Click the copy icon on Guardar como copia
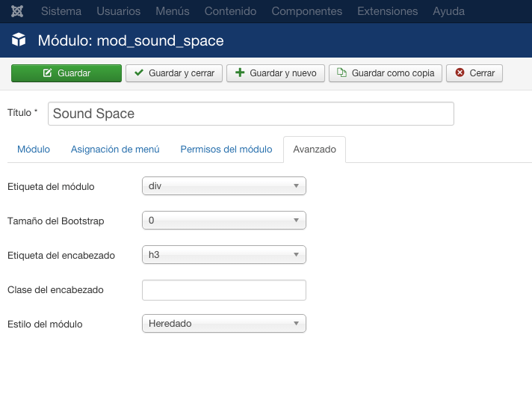The image size is (532, 403). click(x=341, y=73)
